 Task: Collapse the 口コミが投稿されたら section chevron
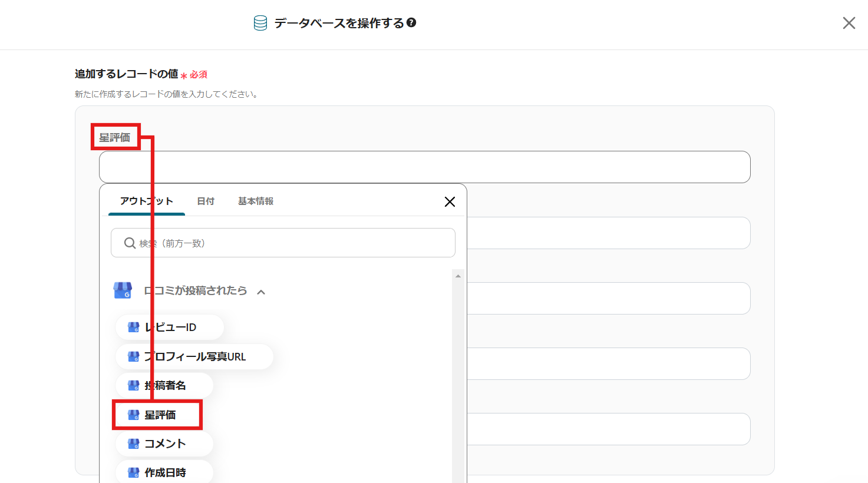pyautogui.click(x=261, y=292)
